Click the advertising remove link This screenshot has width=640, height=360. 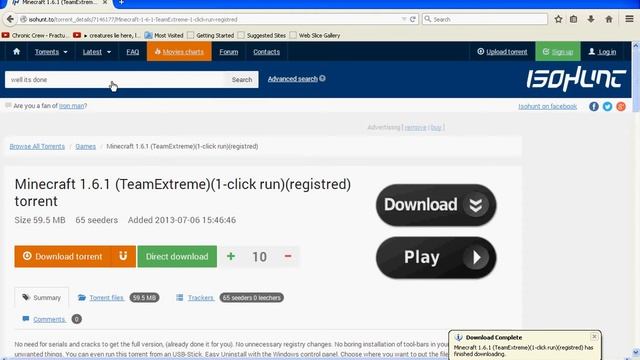pyautogui.click(x=415, y=127)
